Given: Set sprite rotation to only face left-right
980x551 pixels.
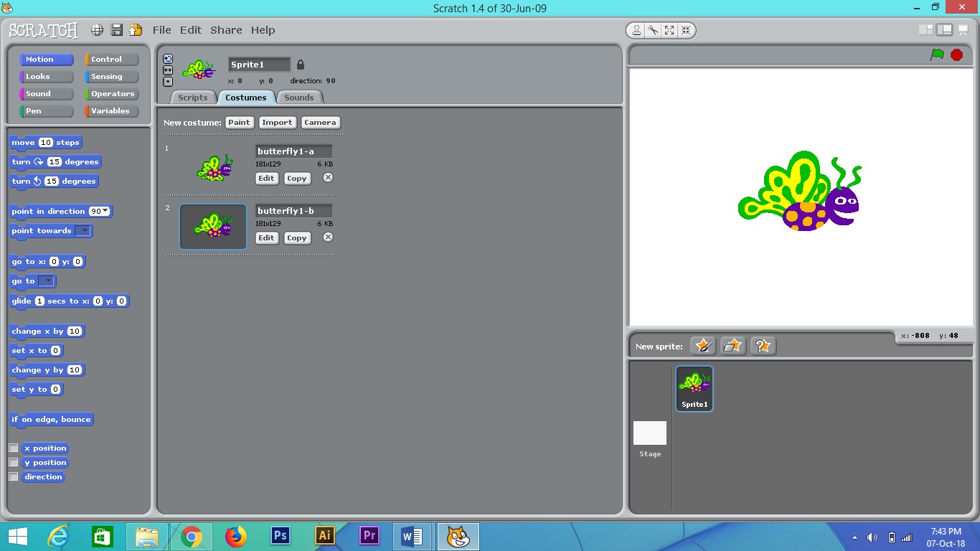Looking at the screenshot, I should (x=168, y=69).
